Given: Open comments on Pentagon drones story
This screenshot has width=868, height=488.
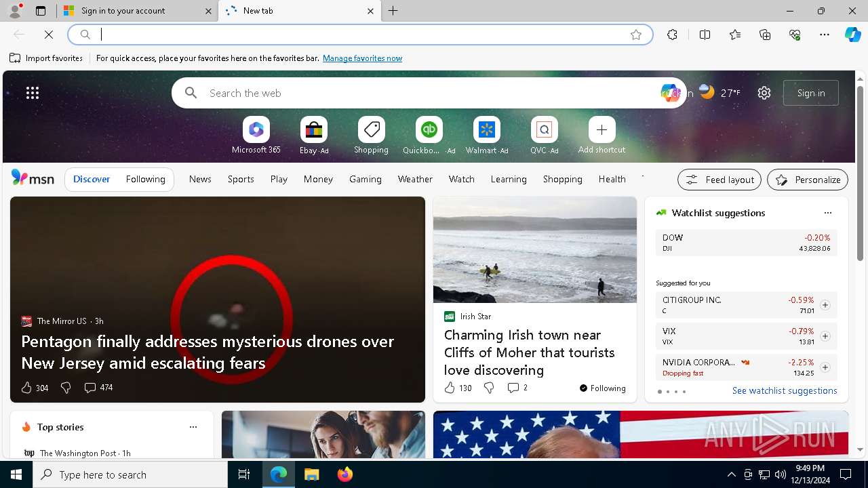Looking at the screenshot, I should point(98,388).
